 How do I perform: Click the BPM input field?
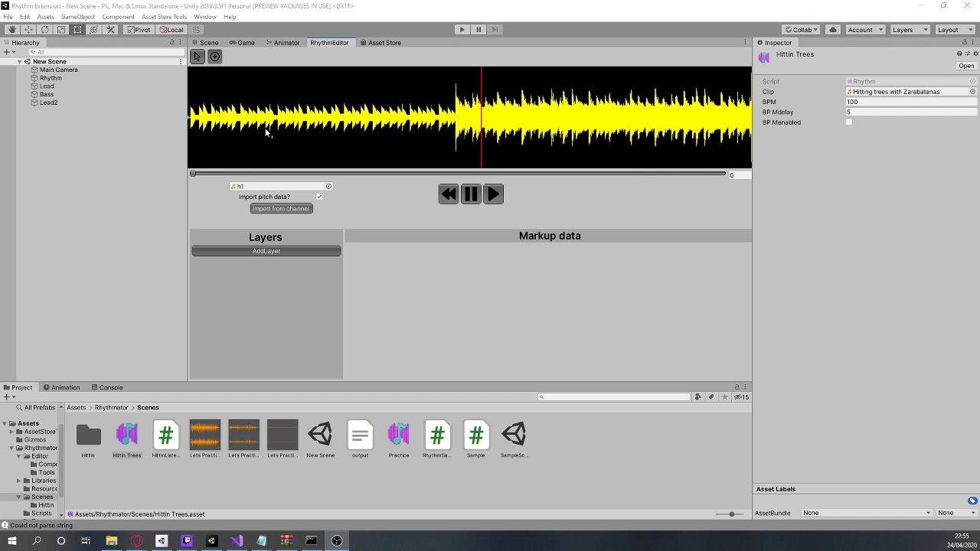911,102
